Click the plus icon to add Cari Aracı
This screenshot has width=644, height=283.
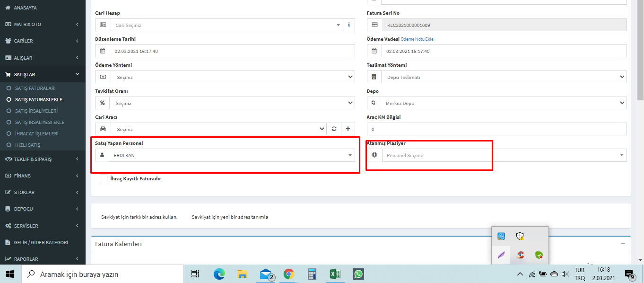coord(348,129)
